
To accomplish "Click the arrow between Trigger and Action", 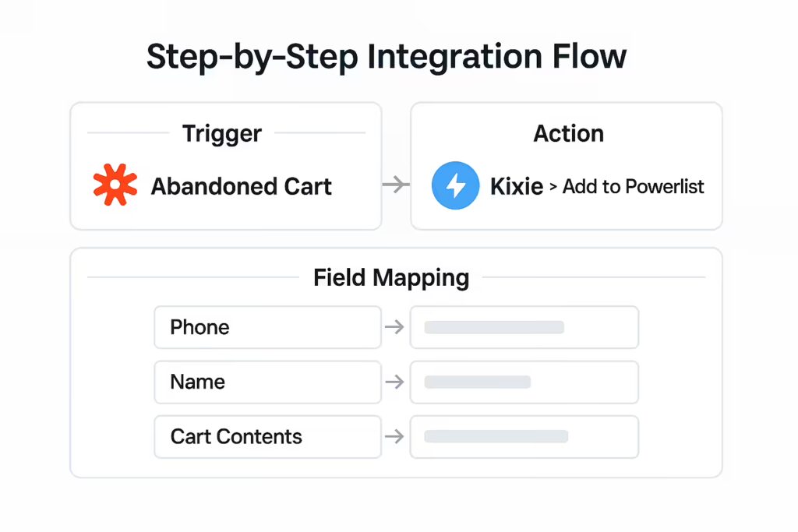I will coord(396,184).
